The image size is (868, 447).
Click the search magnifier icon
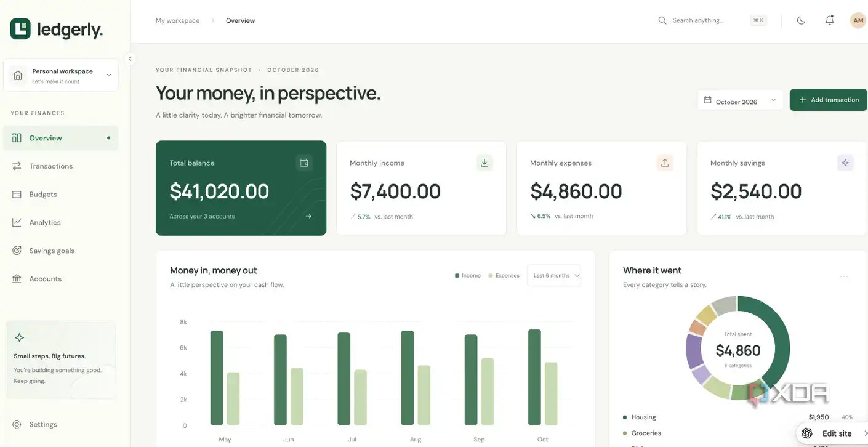click(662, 20)
